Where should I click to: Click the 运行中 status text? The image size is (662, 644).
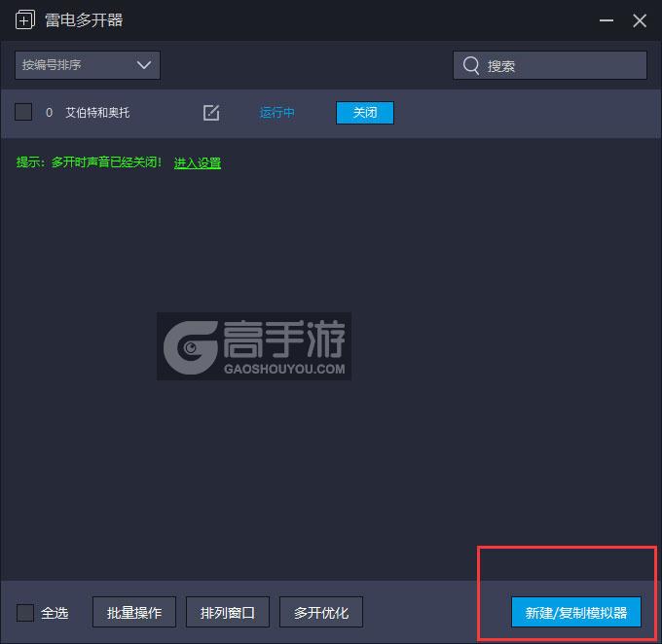pos(276,112)
